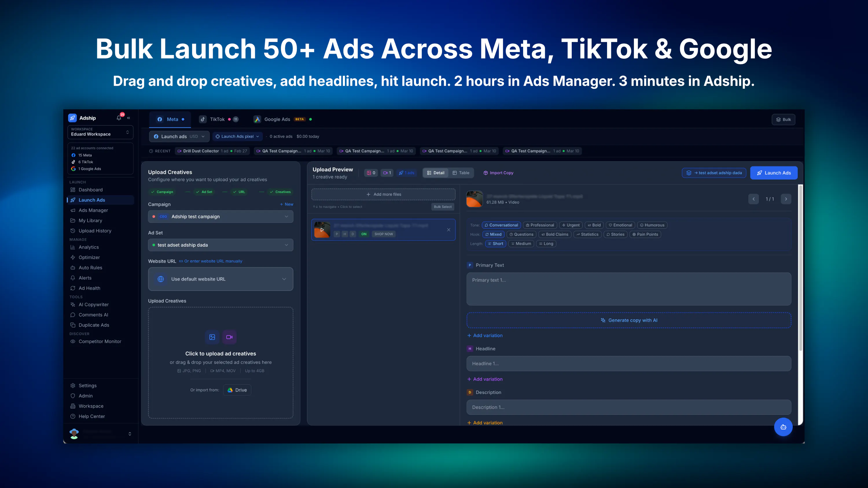The height and width of the screenshot is (488, 868).
Task: Open the Alerts page
Action: coord(85,278)
